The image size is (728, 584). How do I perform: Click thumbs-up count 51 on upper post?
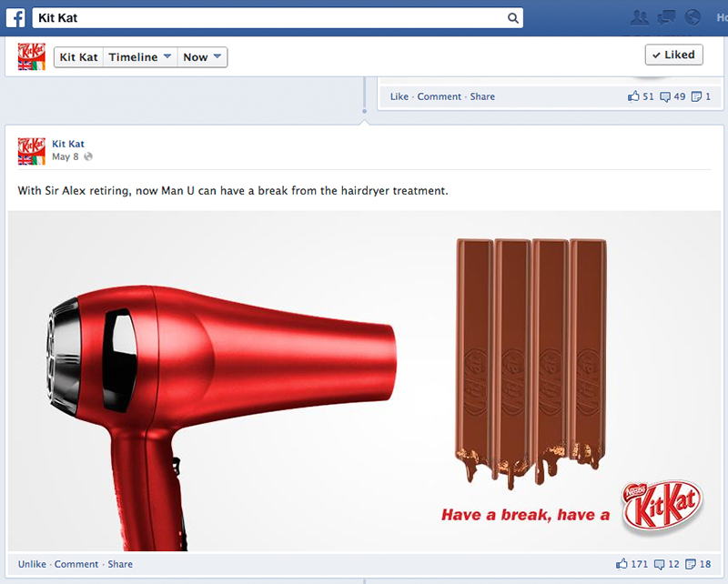[641, 96]
